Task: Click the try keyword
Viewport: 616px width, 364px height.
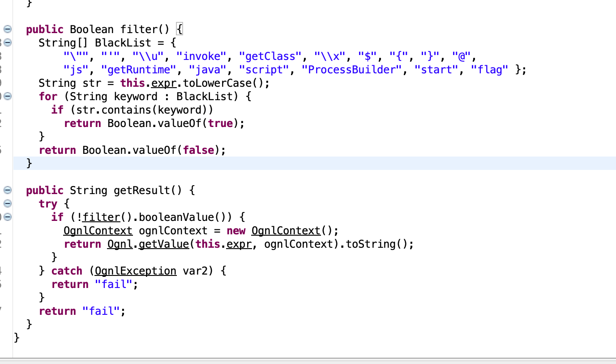Action: pyautogui.click(x=48, y=204)
